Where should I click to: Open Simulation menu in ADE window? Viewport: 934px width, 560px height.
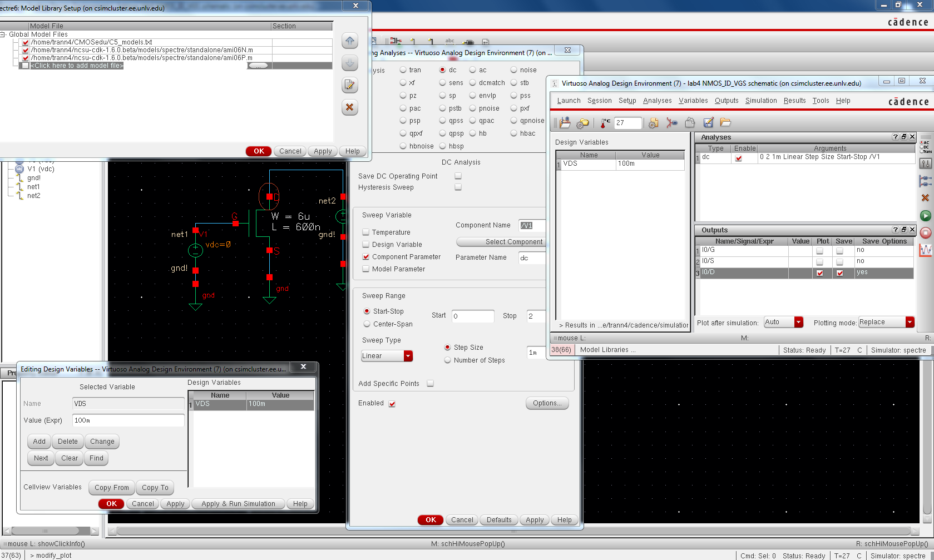pyautogui.click(x=761, y=101)
